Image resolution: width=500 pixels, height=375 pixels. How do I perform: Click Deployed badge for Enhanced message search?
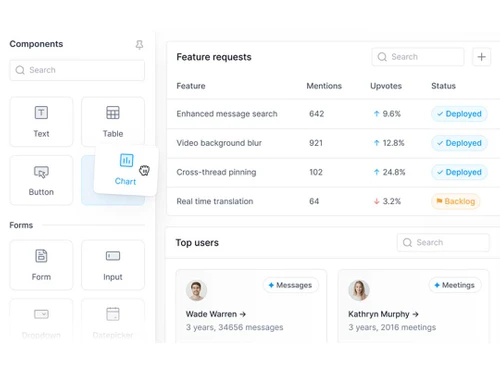tap(459, 114)
